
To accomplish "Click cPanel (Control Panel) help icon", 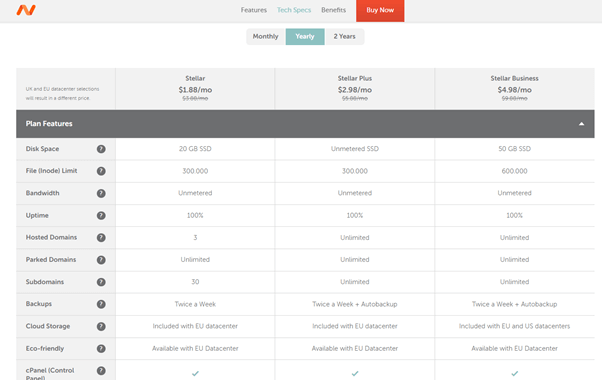I will pyautogui.click(x=101, y=371).
